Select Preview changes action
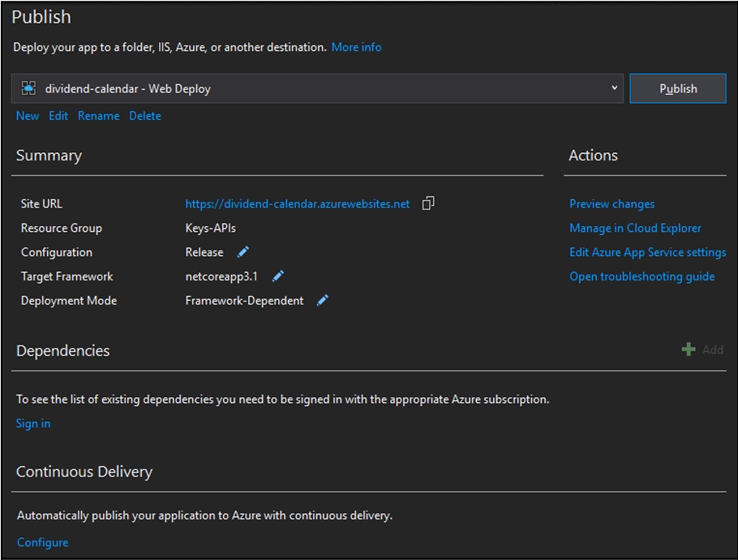The height and width of the screenshot is (560, 738). [x=611, y=203]
